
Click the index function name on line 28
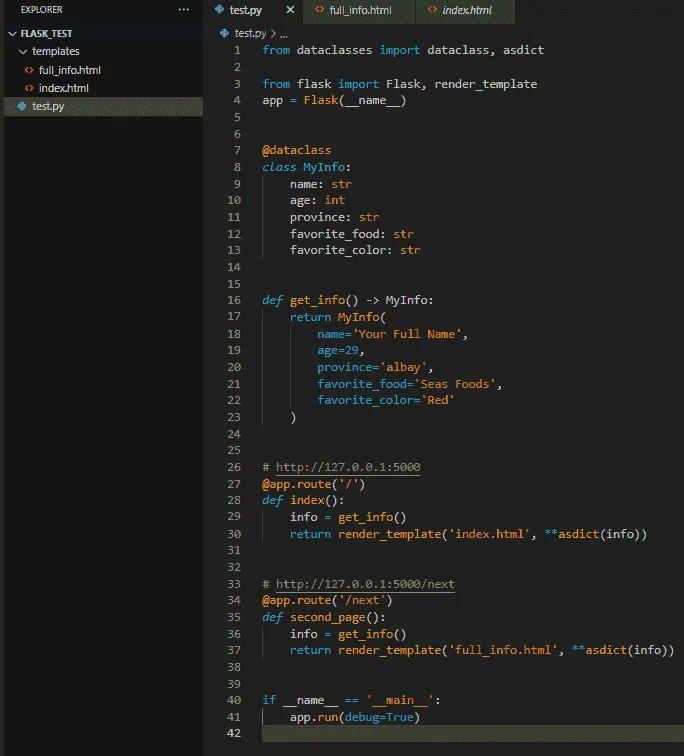(x=307, y=500)
